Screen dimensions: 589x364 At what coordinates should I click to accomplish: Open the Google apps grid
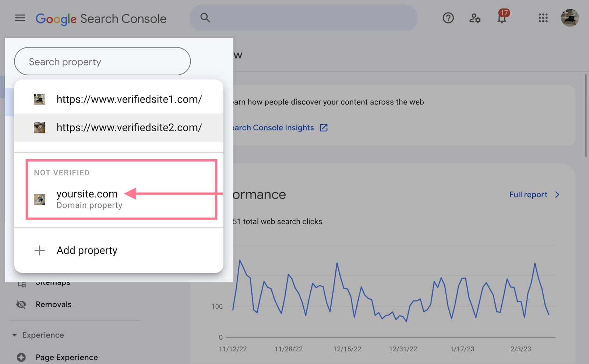543,18
